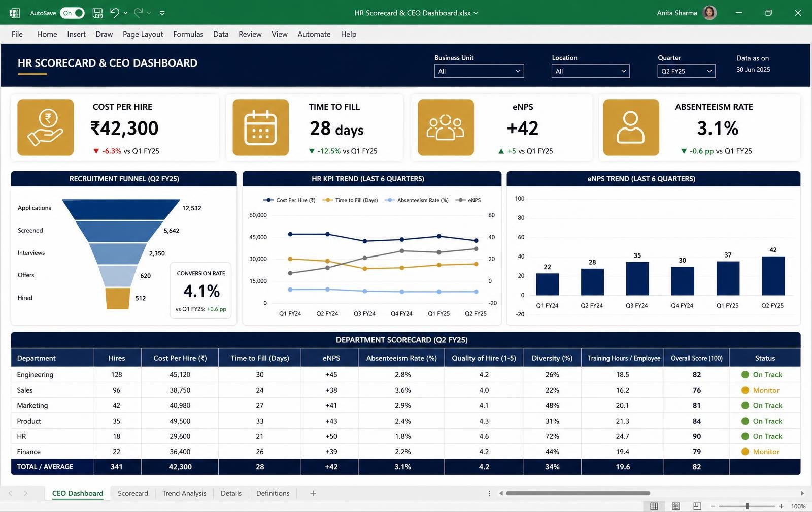This screenshot has width=812, height=512.
Task: Select the Engineering department cell
Action: tap(52, 375)
